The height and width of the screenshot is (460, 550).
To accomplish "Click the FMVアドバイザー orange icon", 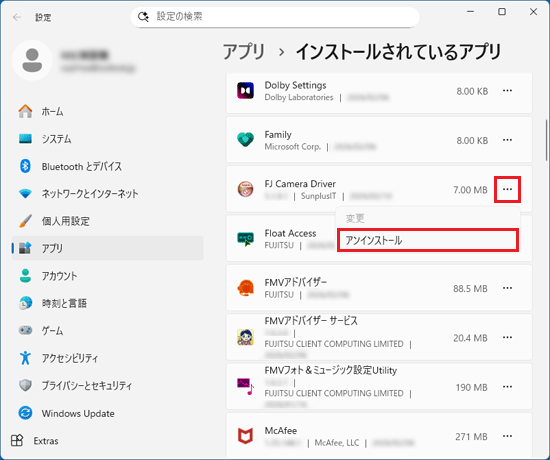I will pyautogui.click(x=245, y=288).
